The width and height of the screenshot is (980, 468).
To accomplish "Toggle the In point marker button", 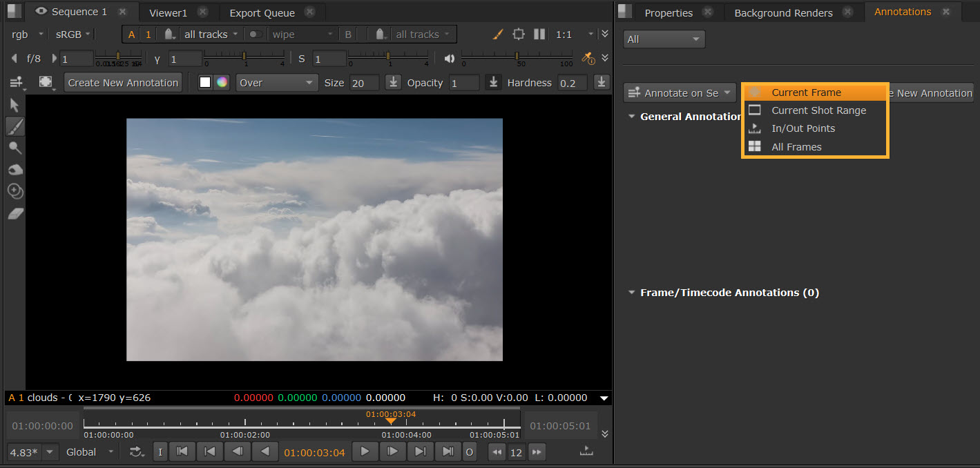I will coord(160,451).
